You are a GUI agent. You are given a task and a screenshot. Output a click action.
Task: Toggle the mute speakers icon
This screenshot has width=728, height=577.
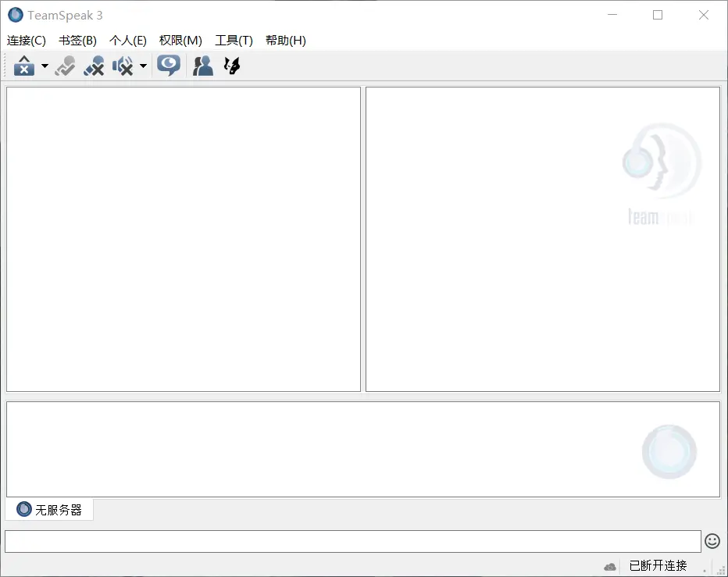123,66
